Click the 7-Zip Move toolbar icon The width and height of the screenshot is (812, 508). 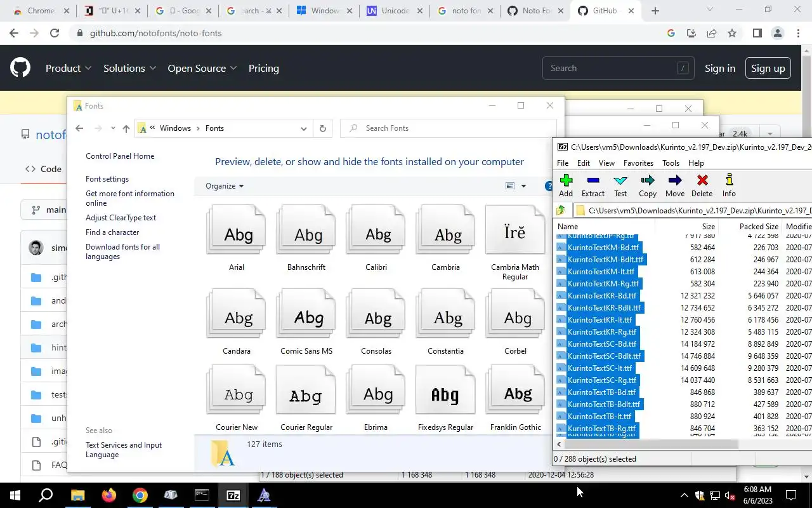pyautogui.click(x=675, y=180)
